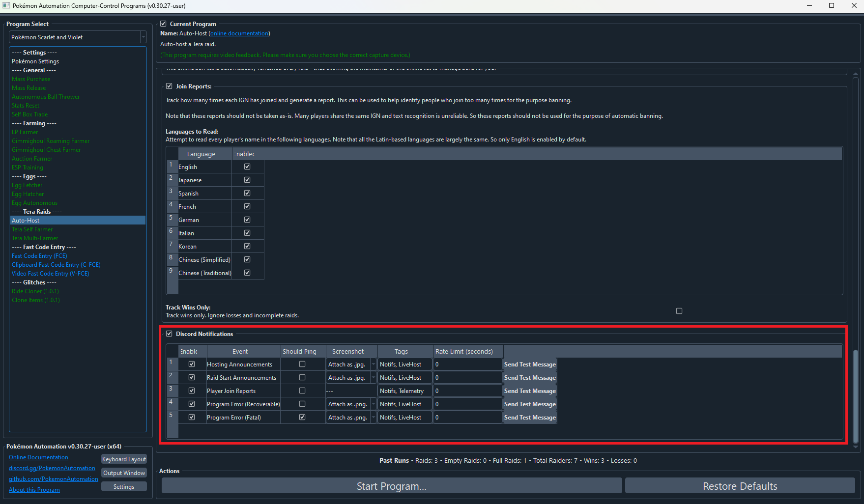Expand screenshot dropdown for Raid Start Announcements
This screenshot has width=864, height=504.
pos(373,378)
